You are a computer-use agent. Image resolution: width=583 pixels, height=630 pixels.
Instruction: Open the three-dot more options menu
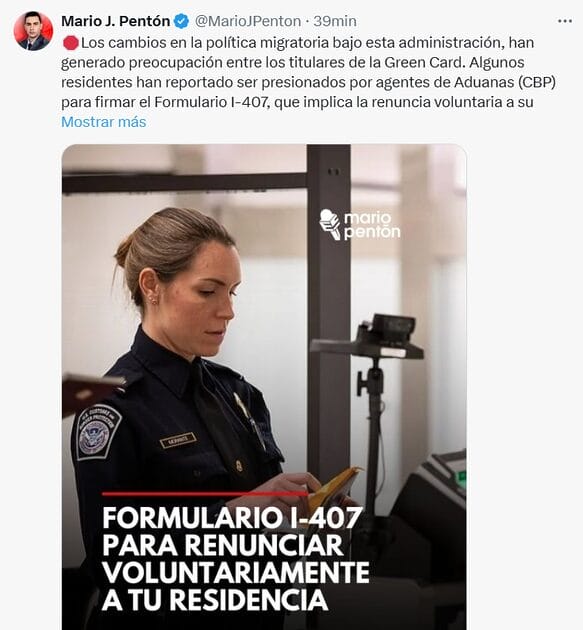click(565, 21)
